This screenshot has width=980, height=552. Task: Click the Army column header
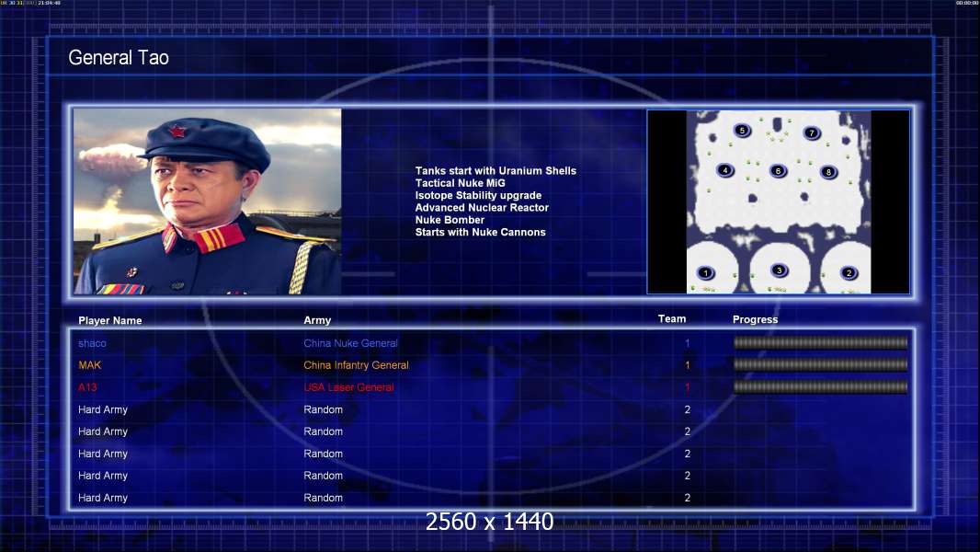click(x=317, y=320)
